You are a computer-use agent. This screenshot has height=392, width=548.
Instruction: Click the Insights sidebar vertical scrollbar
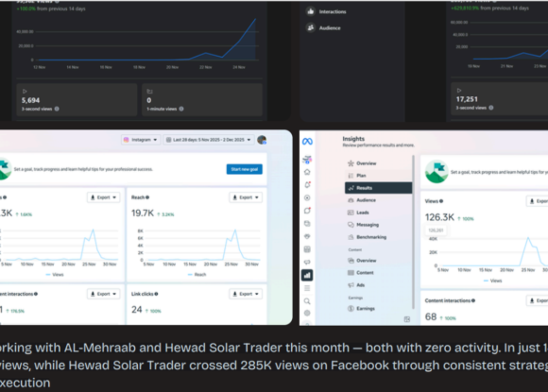tap(414, 232)
